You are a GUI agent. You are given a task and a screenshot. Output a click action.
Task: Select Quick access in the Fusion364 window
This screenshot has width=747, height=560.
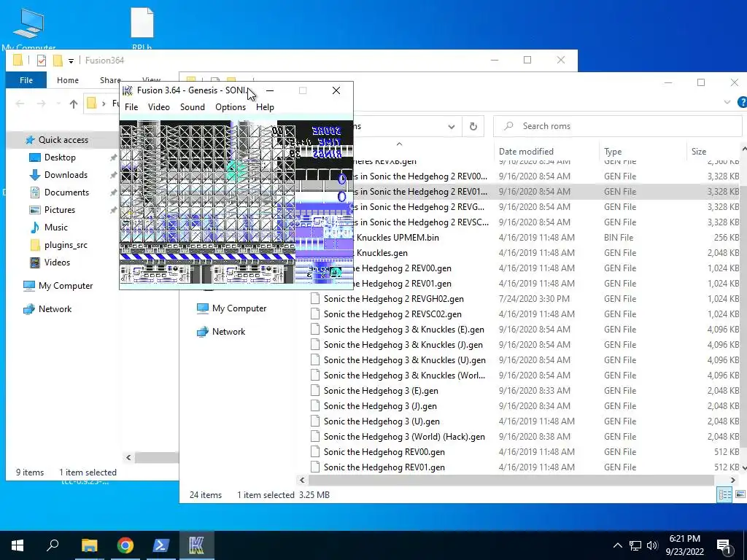(63, 140)
